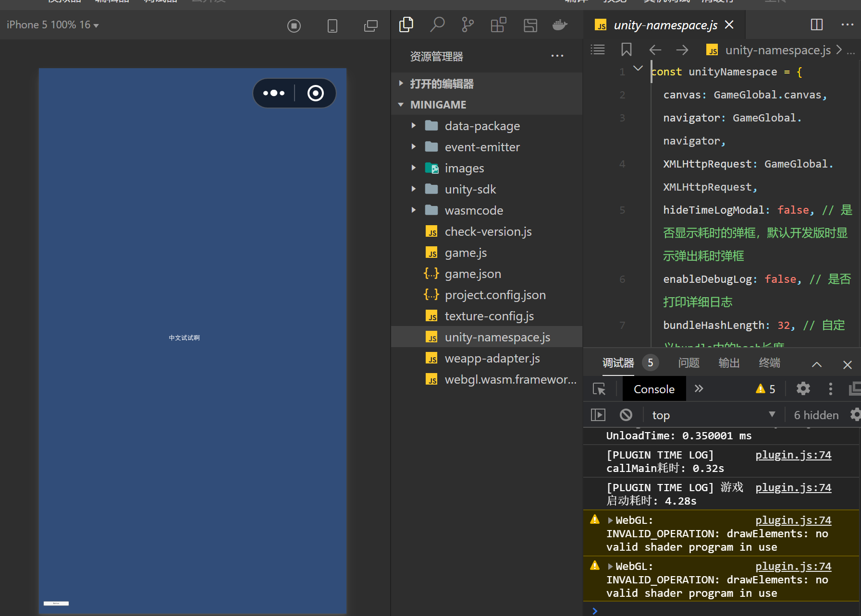Click the outline list icon above editor

(x=598, y=49)
